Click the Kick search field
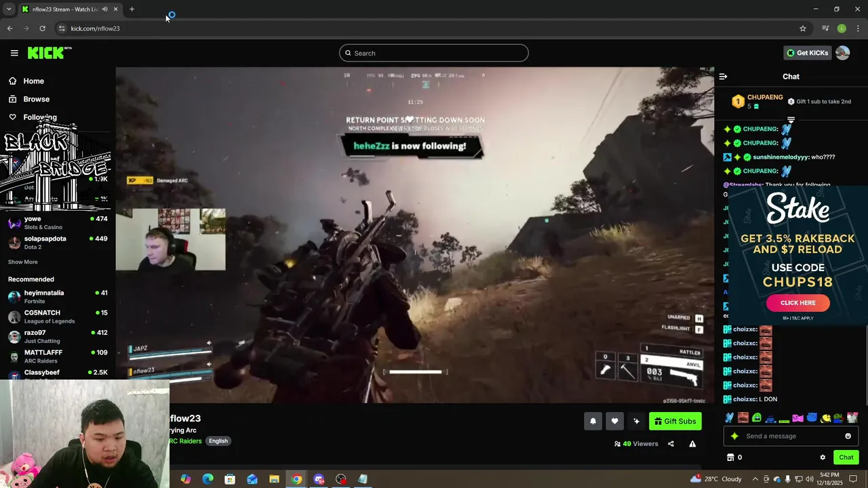 click(434, 53)
